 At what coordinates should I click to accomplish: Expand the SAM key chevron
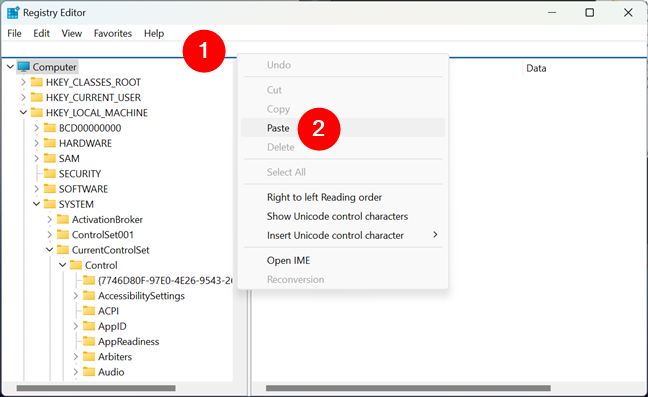tap(36, 158)
